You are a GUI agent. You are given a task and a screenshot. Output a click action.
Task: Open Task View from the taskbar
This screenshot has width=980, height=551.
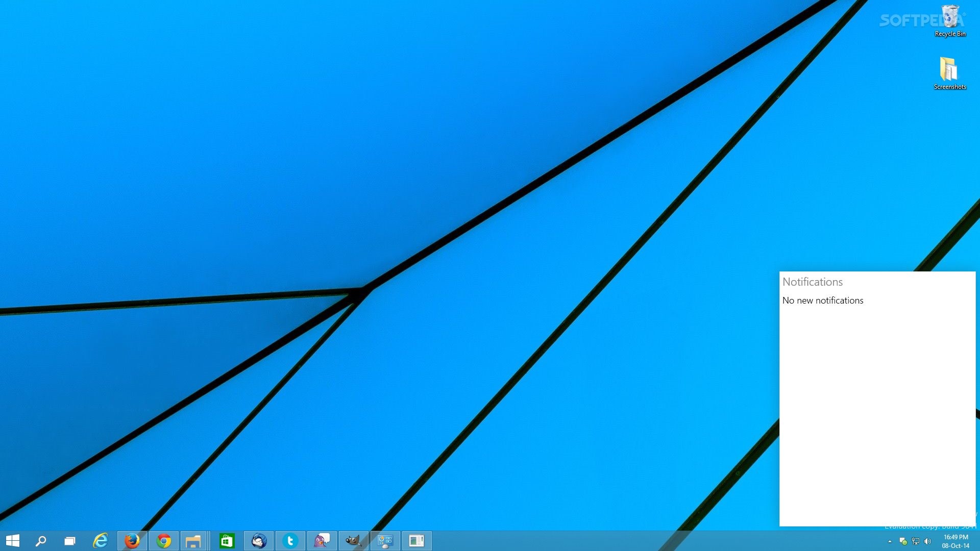(70, 541)
